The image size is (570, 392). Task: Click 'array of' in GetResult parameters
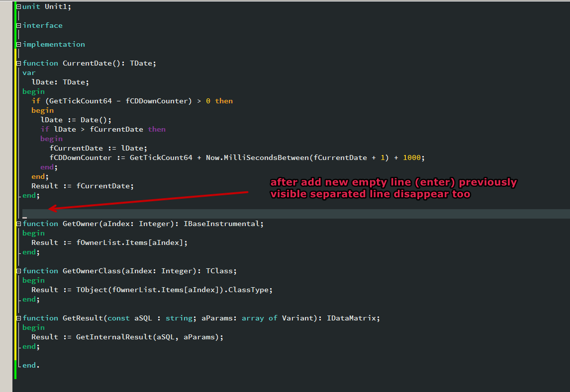[260, 318]
